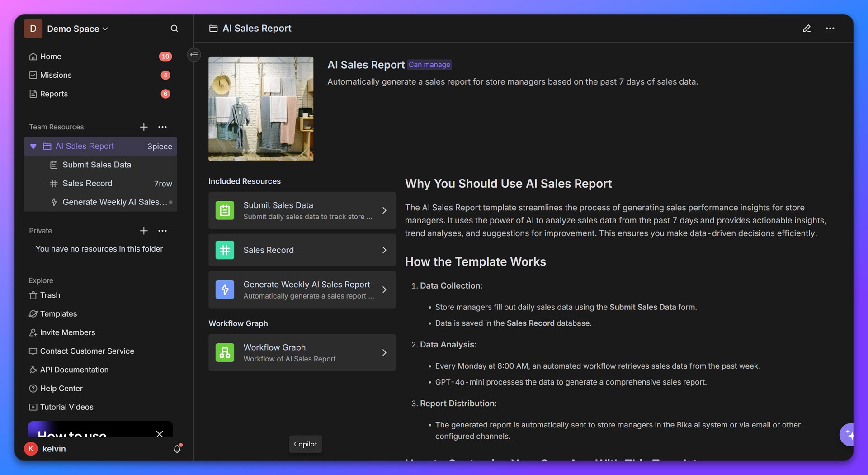Click the edit pencil icon in header

807,28
